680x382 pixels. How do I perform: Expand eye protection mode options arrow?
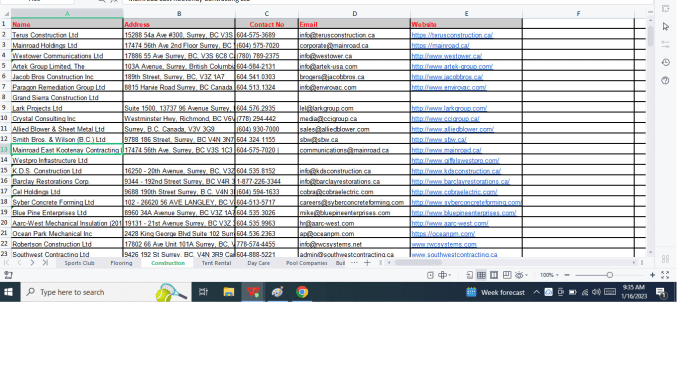pyautogui.click(x=526, y=275)
